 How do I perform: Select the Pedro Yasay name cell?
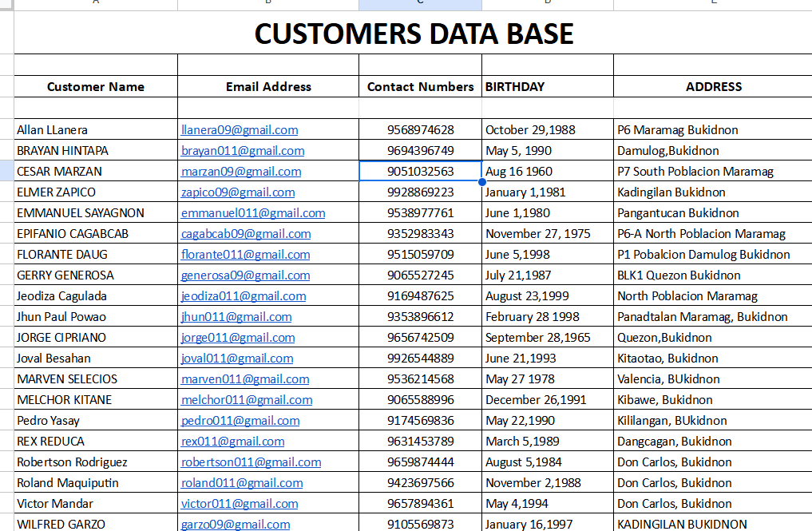click(96, 420)
